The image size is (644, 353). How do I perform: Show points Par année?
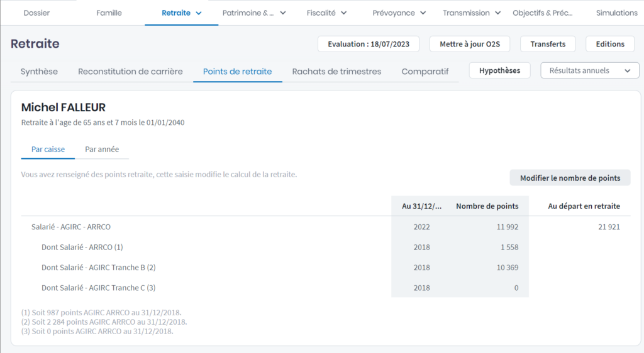click(x=102, y=149)
